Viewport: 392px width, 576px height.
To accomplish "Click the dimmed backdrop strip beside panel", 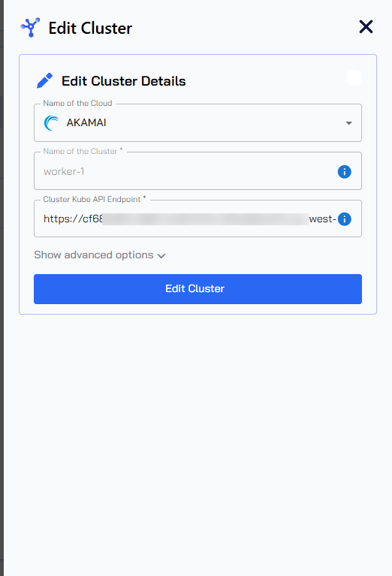I will (x=2, y=288).
